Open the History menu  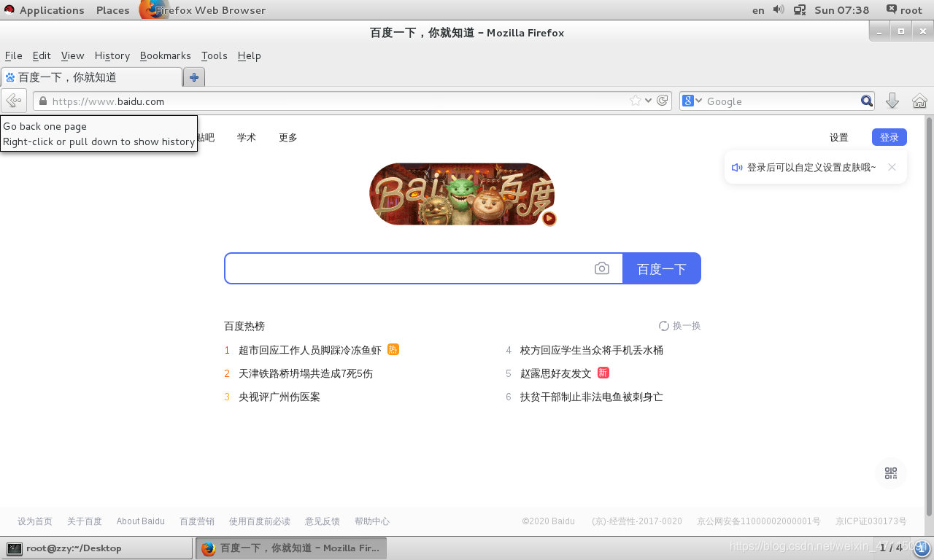point(112,55)
